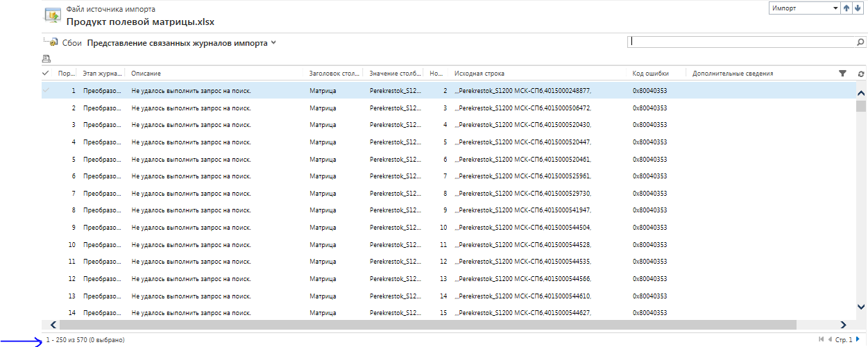Screen dimensions: 868x347
Task: Sort by Дополнительные сведения column header
Action: click(x=733, y=74)
